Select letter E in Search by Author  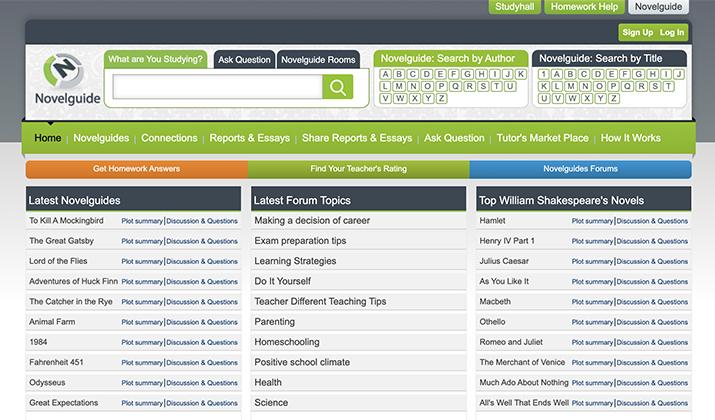click(x=440, y=74)
